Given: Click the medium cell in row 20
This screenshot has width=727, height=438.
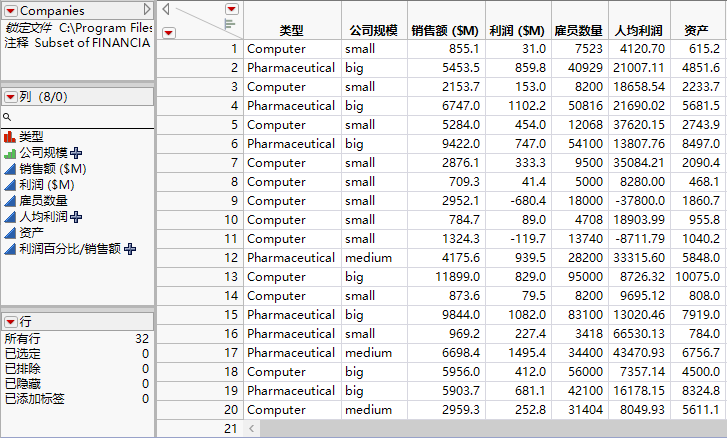Looking at the screenshot, I should 374,410.
